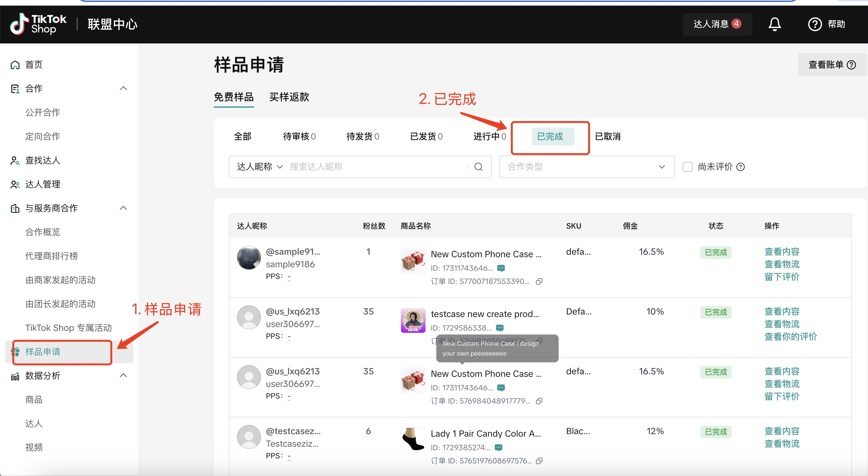This screenshot has width=868, height=476.
Task: Click the search magnifier icon
Action: coord(478,167)
